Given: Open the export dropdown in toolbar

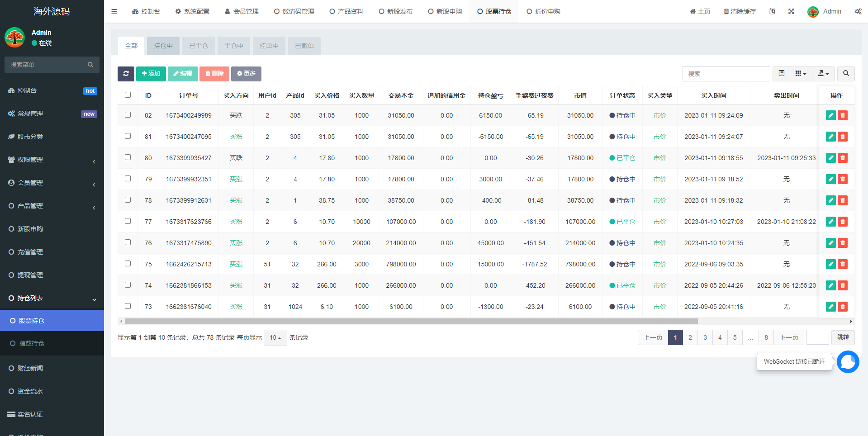Looking at the screenshot, I should point(823,73).
